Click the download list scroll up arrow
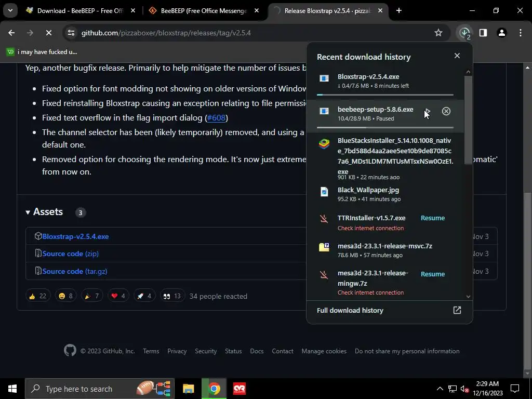532x399 pixels. 468,72
